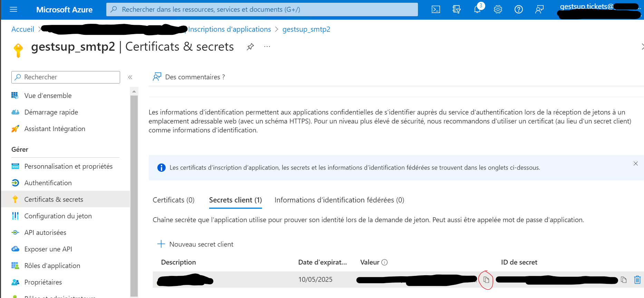Collapse the left navigation pane chevrons

[x=130, y=77]
